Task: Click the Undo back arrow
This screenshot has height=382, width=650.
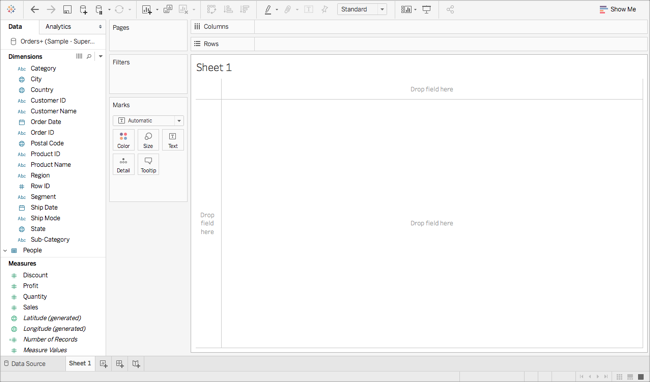Action: tap(35, 10)
